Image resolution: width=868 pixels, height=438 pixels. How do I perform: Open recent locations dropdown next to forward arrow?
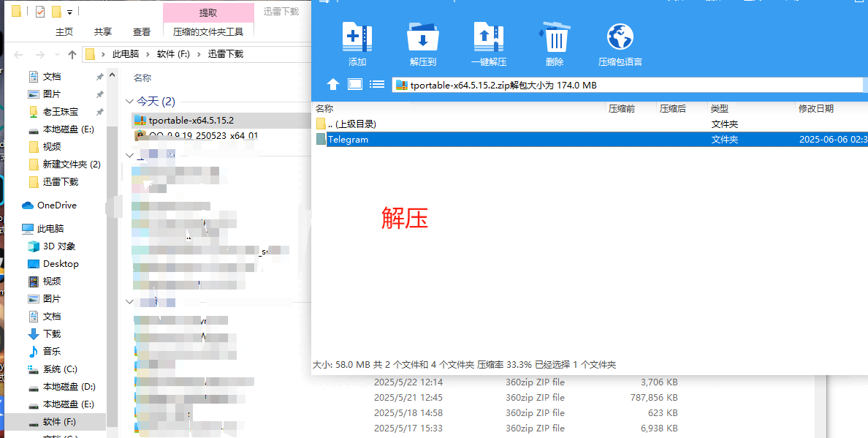(x=57, y=55)
